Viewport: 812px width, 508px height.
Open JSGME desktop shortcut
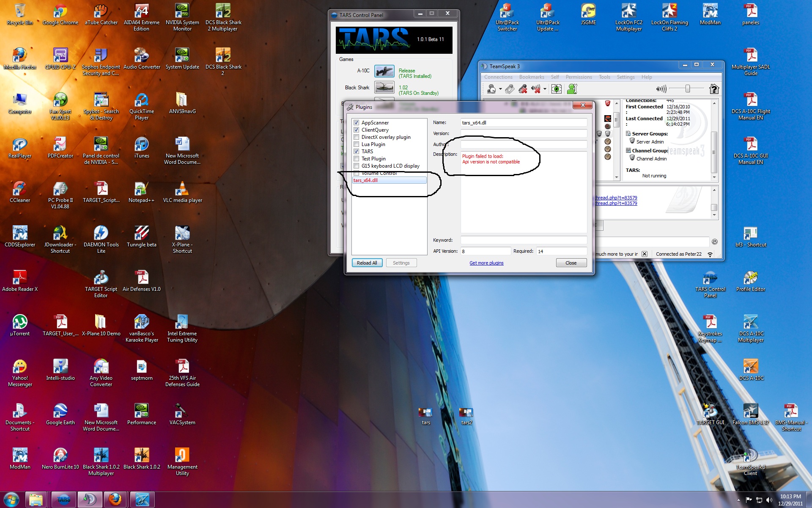coord(588,14)
